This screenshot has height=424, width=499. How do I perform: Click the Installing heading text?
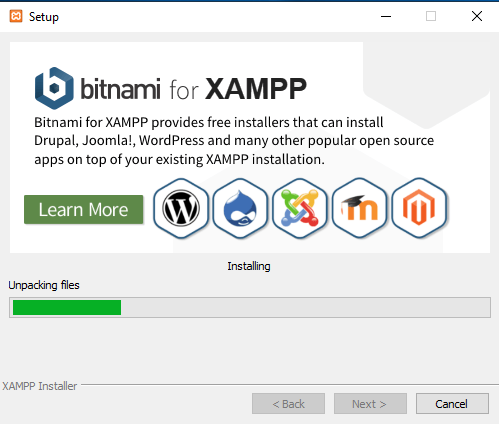[x=249, y=266]
